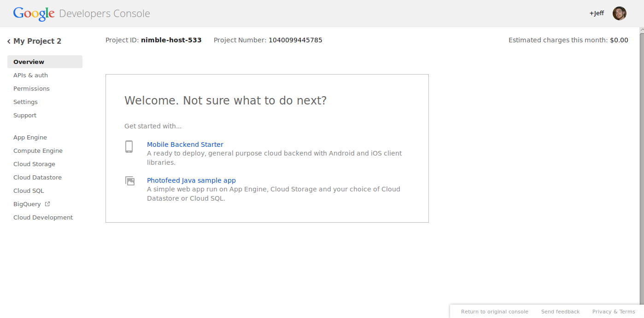Open Mobile Backend Starter link
The image size is (644, 318).
click(x=185, y=145)
